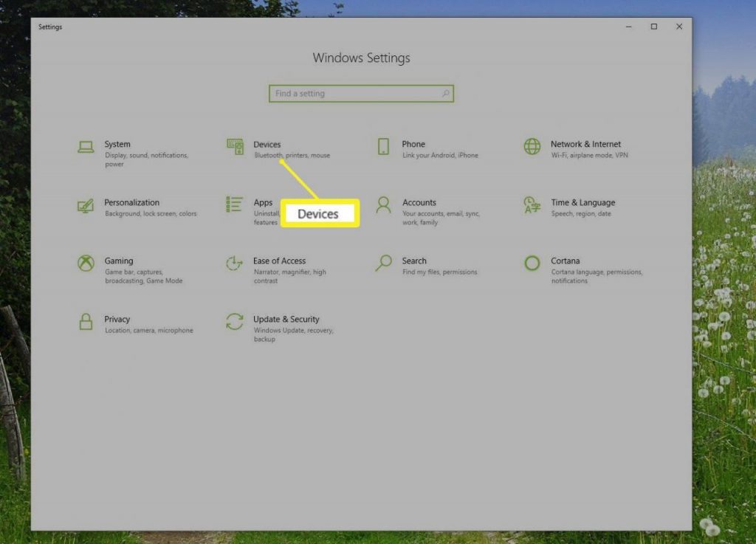Open the Apps list icon
Screen dimensions: 756x544
(x=234, y=204)
